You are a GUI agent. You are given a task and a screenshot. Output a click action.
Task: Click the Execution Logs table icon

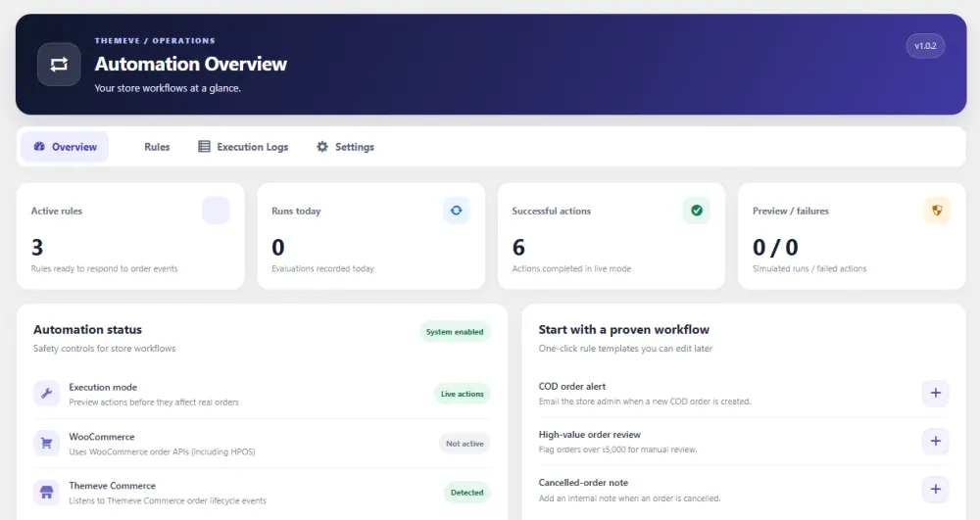[x=204, y=147]
